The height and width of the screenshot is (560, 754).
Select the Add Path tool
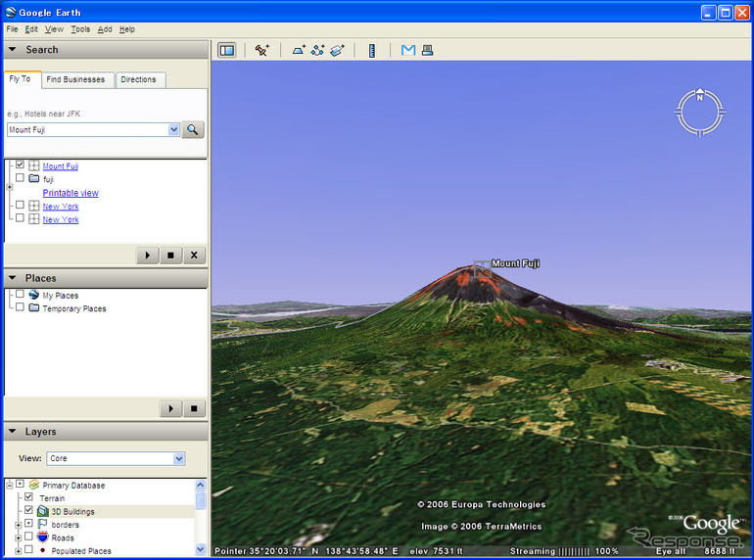[x=318, y=50]
